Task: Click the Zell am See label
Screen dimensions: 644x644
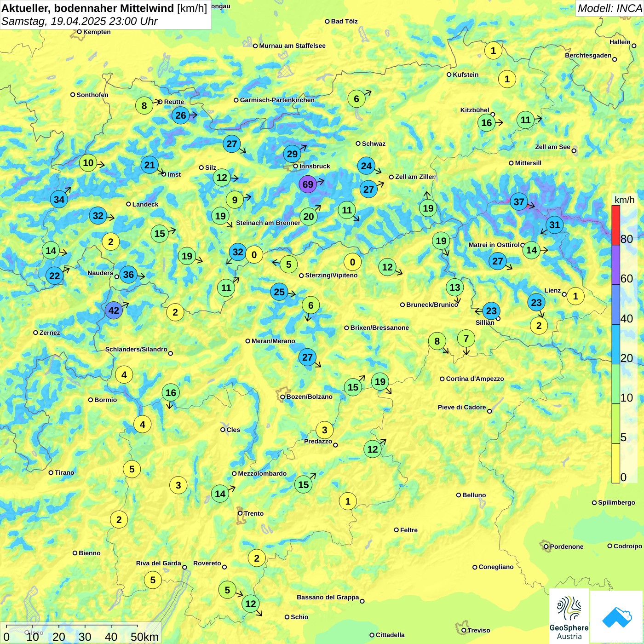Action: coord(552,147)
